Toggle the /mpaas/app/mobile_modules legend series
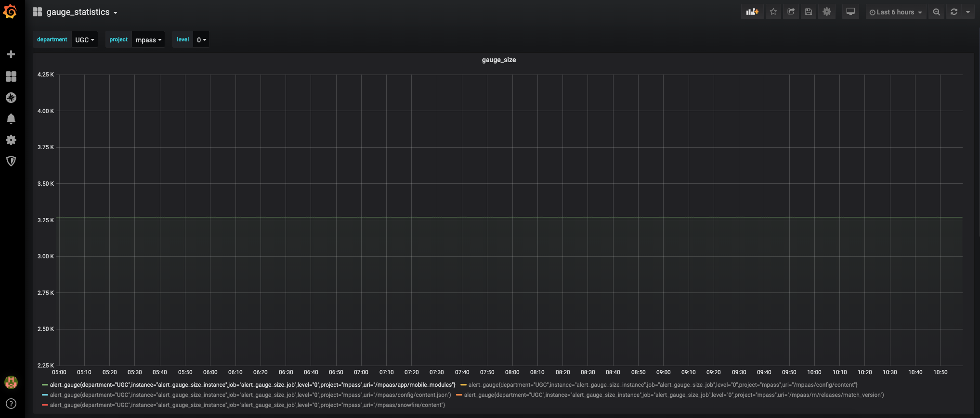The height and width of the screenshot is (418, 980). click(x=252, y=385)
